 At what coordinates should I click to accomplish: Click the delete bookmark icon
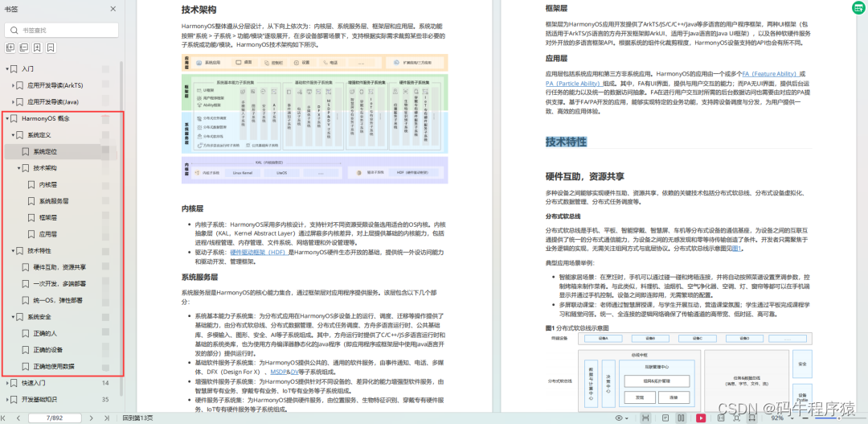(51, 48)
